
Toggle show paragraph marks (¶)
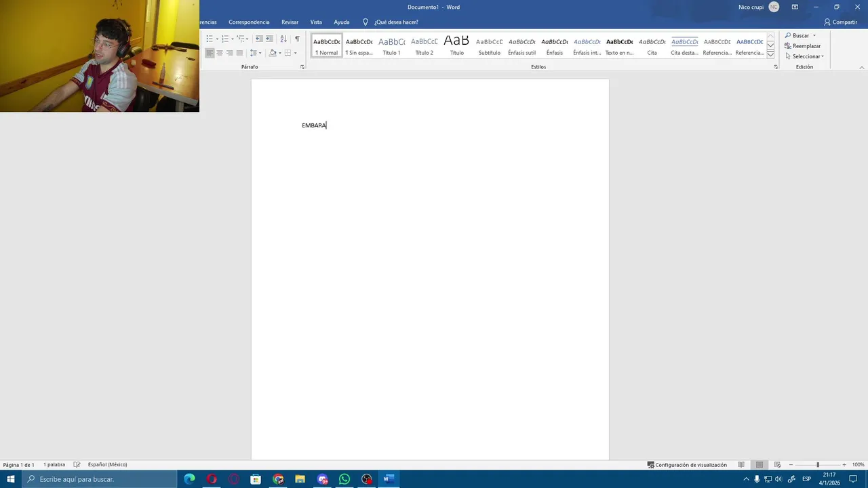pos(297,39)
